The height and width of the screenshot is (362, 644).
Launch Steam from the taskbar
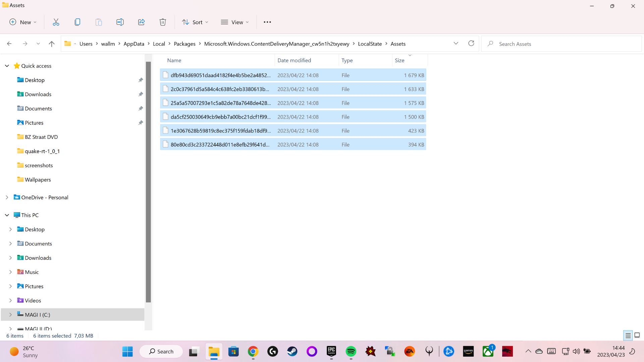click(x=292, y=351)
